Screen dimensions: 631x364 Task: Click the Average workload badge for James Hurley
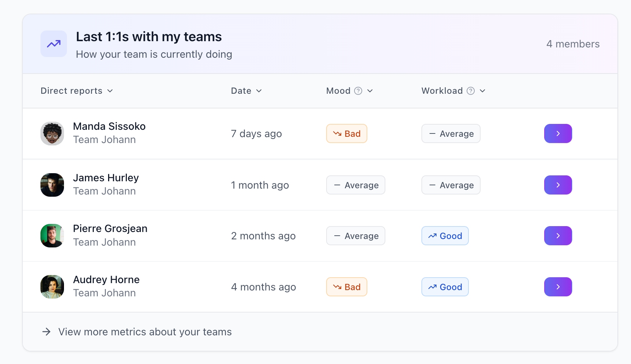(451, 185)
